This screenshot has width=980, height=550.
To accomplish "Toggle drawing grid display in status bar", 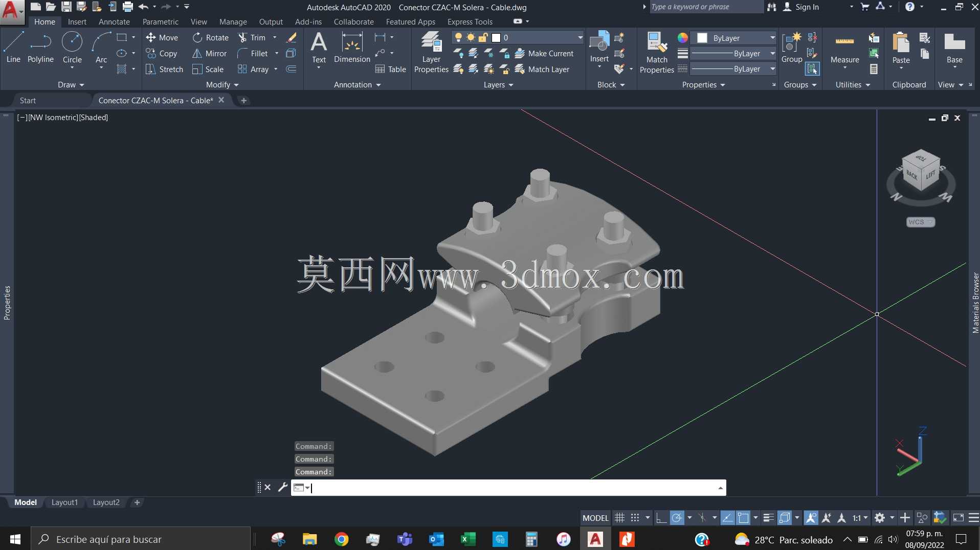I will [619, 518].
